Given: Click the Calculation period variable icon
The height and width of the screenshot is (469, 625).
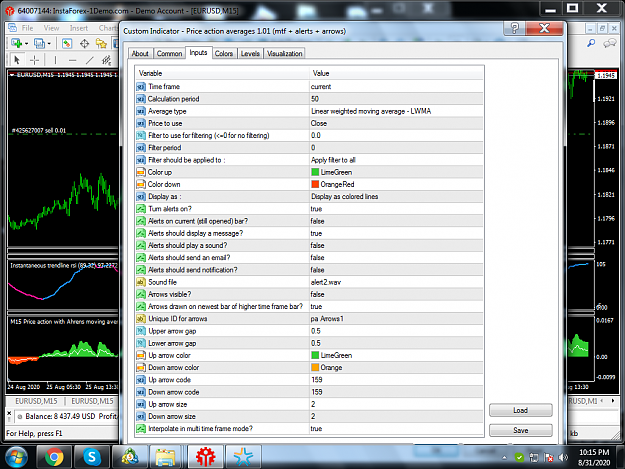Looking at the screenshot, I should point(141,99).
